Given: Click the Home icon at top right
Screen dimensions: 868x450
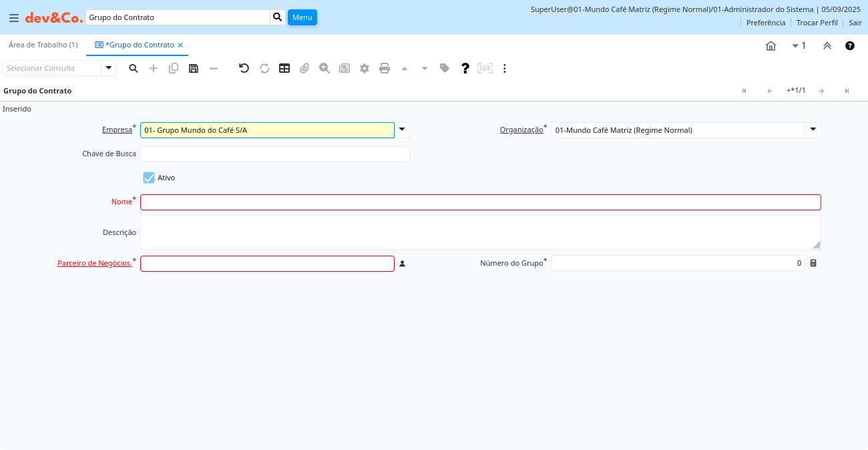Looking at the screenshot, I should pos(771,45).
